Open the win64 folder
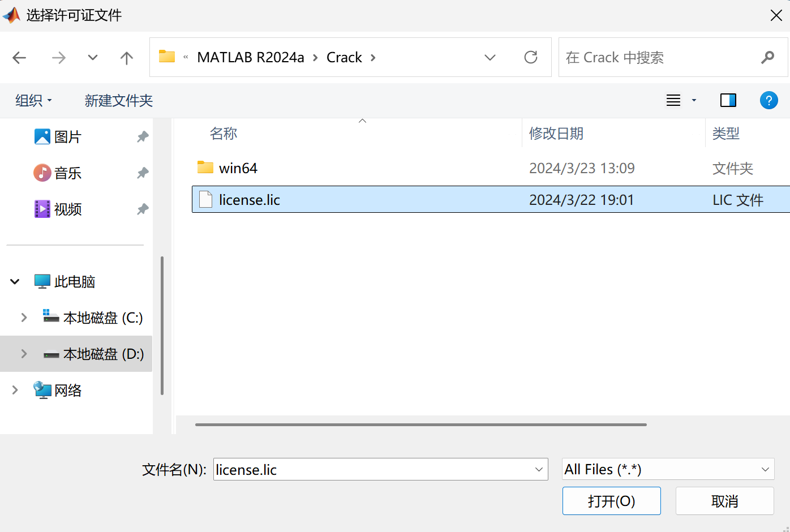Screen dimensions: 790x532 (x=238, y=168)
